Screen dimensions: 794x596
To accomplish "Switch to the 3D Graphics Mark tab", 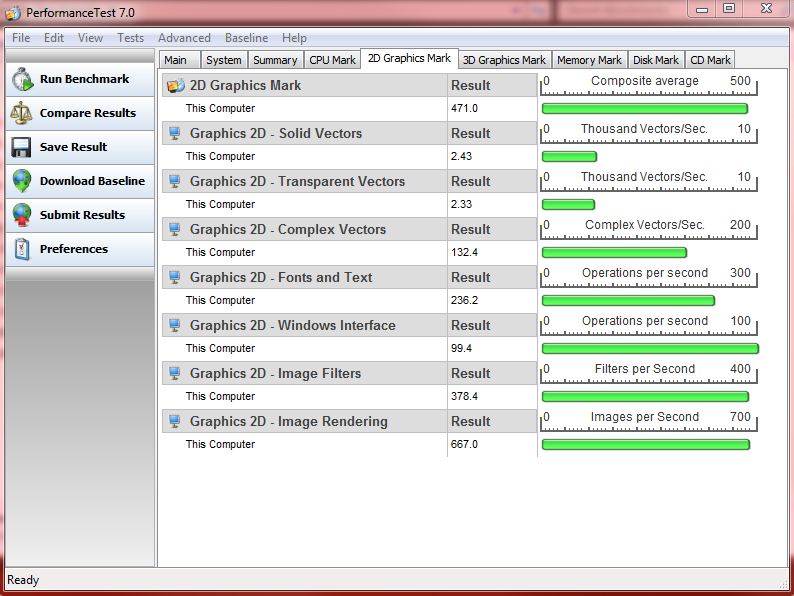I will pyautogui.click(x=504, y=60).
